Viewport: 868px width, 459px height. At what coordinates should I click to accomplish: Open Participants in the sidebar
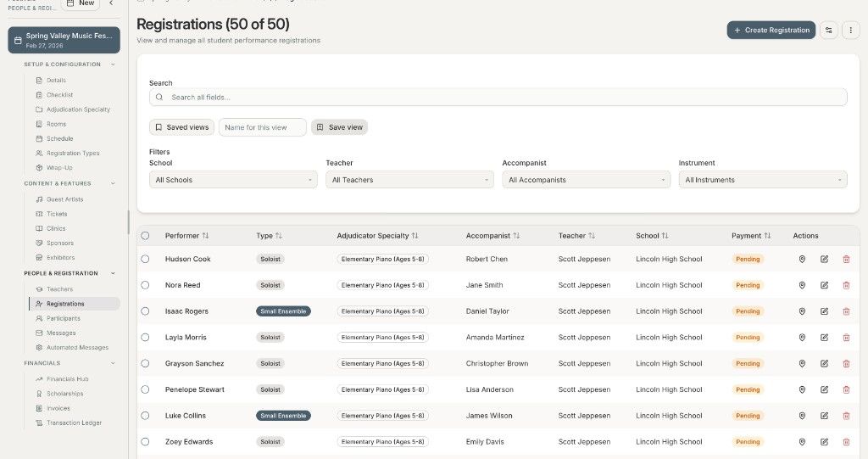click(63, 318)
